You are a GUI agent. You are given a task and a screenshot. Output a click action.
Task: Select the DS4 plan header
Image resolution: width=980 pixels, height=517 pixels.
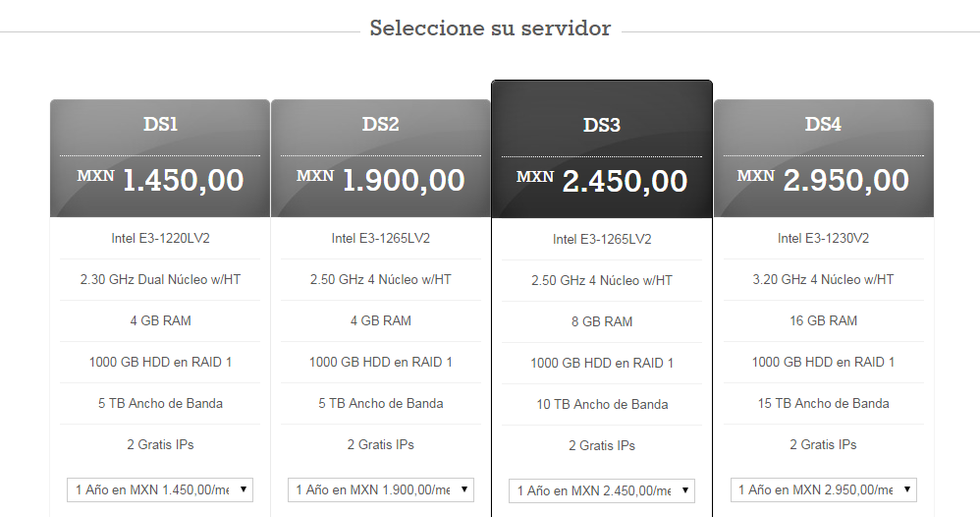(823, 124)
